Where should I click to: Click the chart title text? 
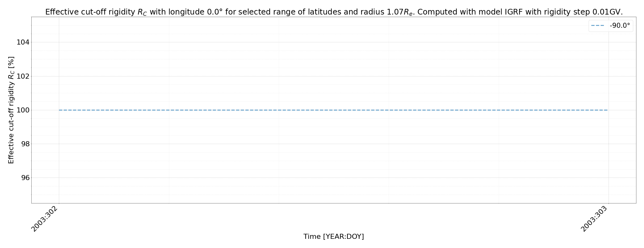[x=334, y=12]
